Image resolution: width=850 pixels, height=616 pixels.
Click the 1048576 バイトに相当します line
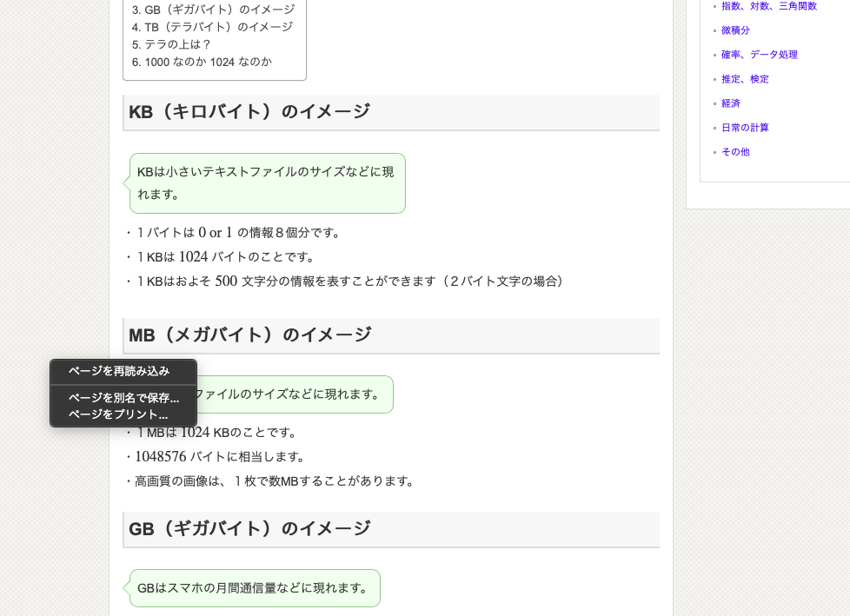tap(220, 457)
